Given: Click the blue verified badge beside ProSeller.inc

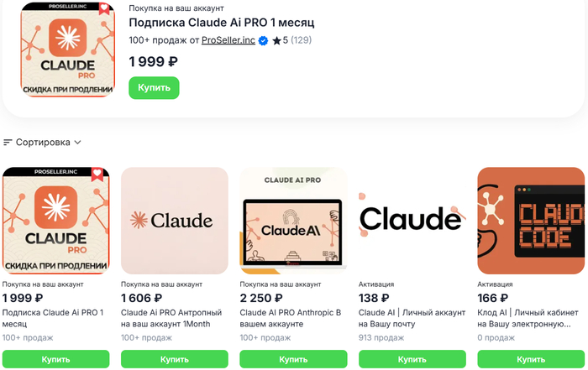Looking at the screenshot, I should pyautogui.click(x=263, y=40).
